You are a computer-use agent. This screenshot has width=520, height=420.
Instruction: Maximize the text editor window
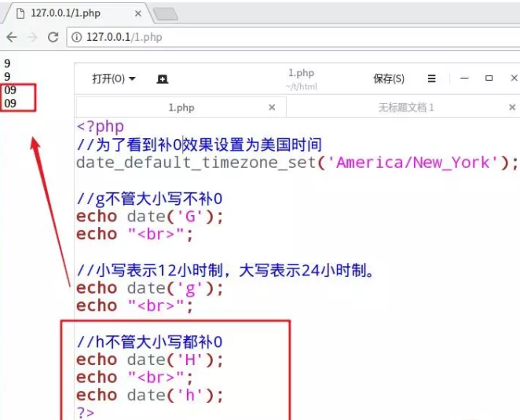click(489, 79)
